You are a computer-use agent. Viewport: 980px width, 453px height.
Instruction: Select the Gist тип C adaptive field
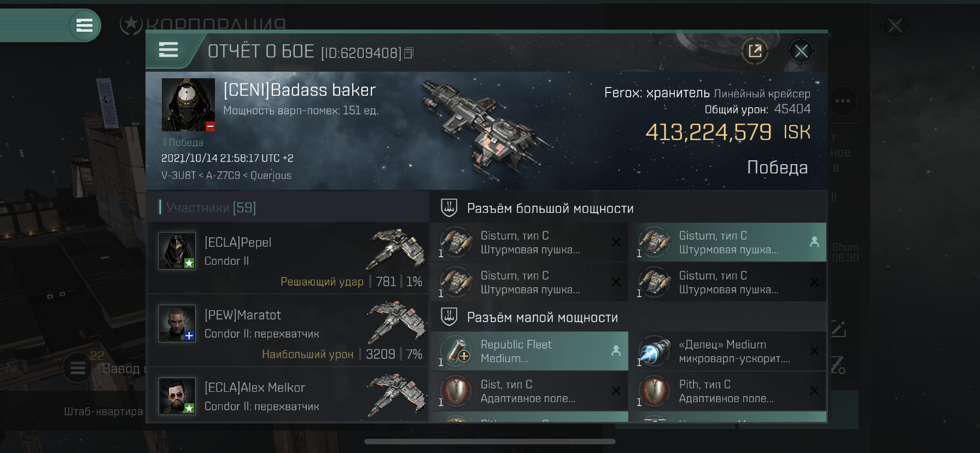click(529, 391)
